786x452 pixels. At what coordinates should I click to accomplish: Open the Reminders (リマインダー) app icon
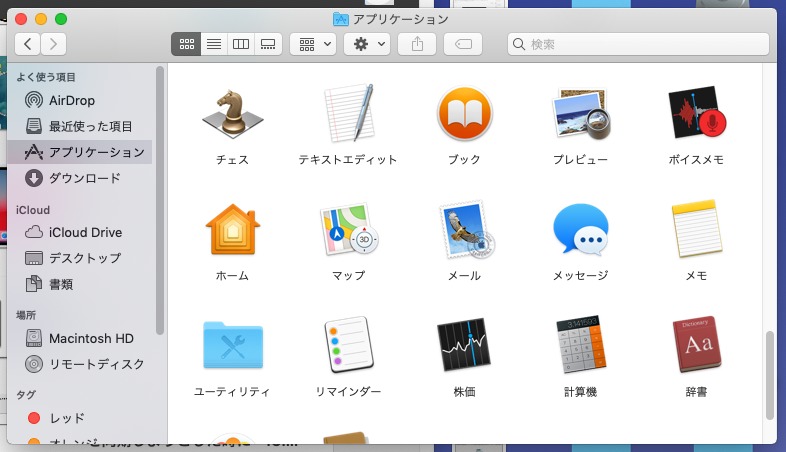point(349,345)
